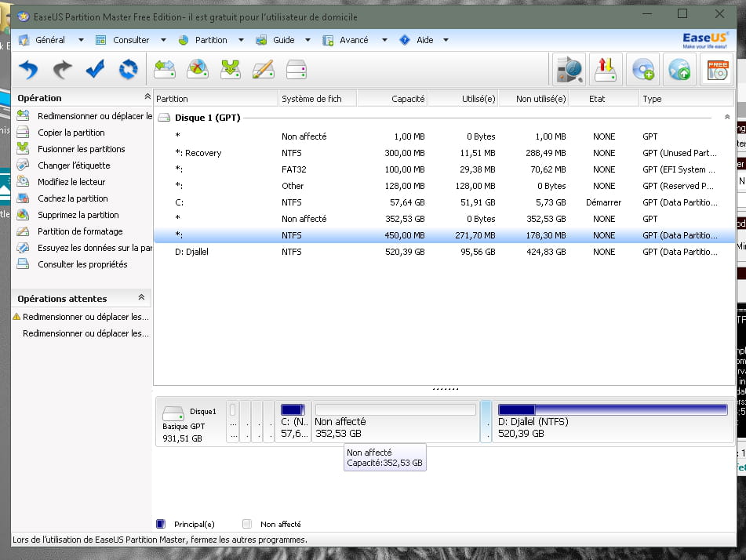Screen dimensions: 746x560
Task: Click the Consulter les propriétés icon
Action: tap(23, 264)
